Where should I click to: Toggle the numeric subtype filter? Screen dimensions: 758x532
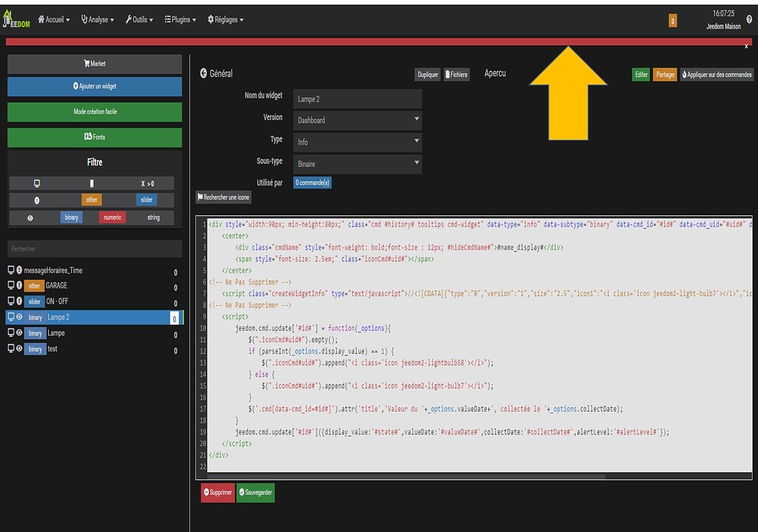(x=113, y=218)
